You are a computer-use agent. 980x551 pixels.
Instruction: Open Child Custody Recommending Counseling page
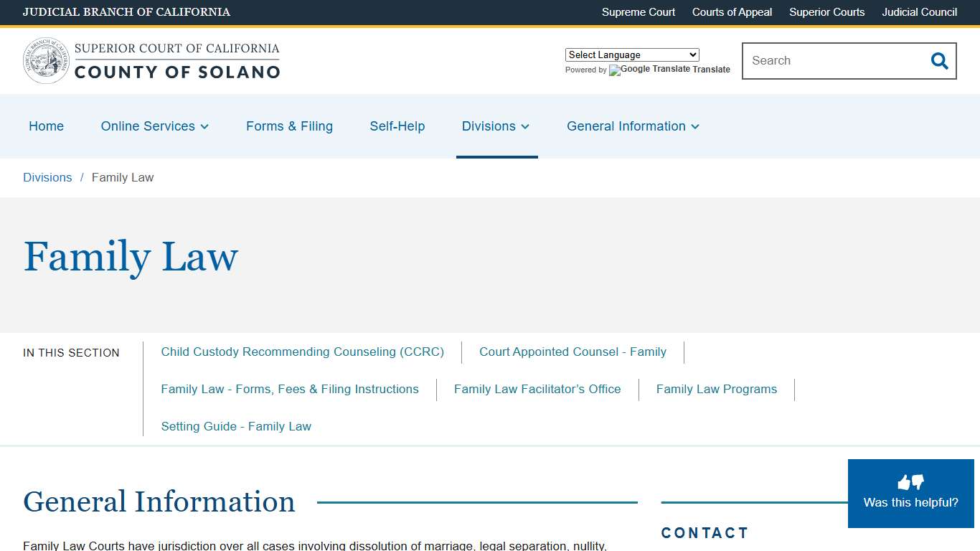tap(302, 352)
